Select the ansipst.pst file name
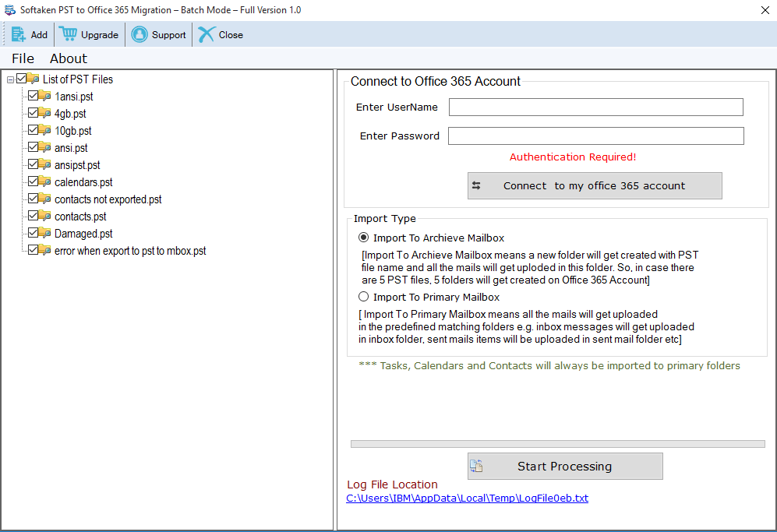This screenshot has height=532, width=777. pos(77,165)
